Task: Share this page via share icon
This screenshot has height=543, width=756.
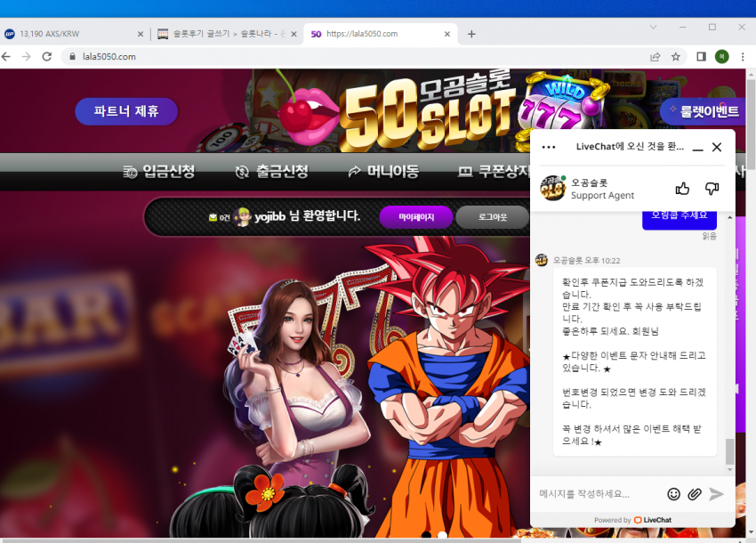Action: [x=655, y=57]
